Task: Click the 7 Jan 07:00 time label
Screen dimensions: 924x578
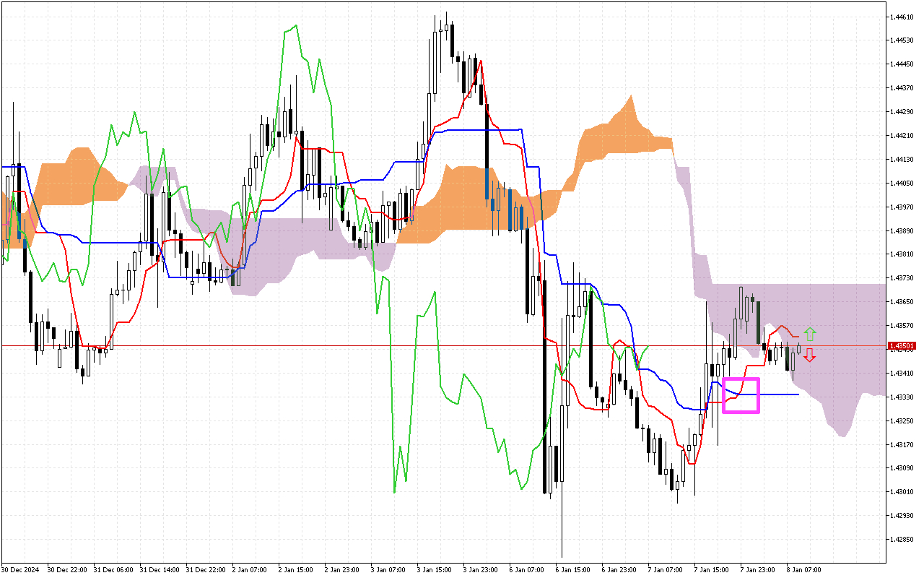Action: click(666, 570)
